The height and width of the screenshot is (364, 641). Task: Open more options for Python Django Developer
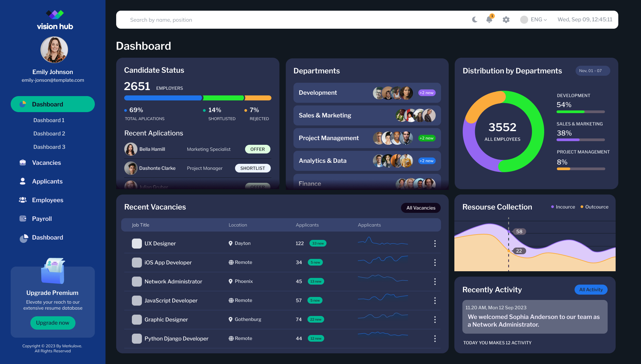pos(435,339)
